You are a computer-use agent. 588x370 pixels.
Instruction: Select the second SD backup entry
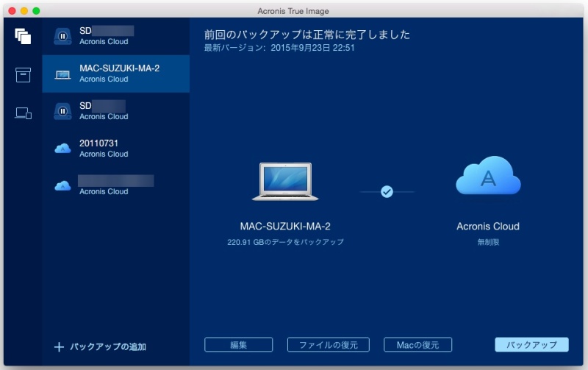coord(116,112)
